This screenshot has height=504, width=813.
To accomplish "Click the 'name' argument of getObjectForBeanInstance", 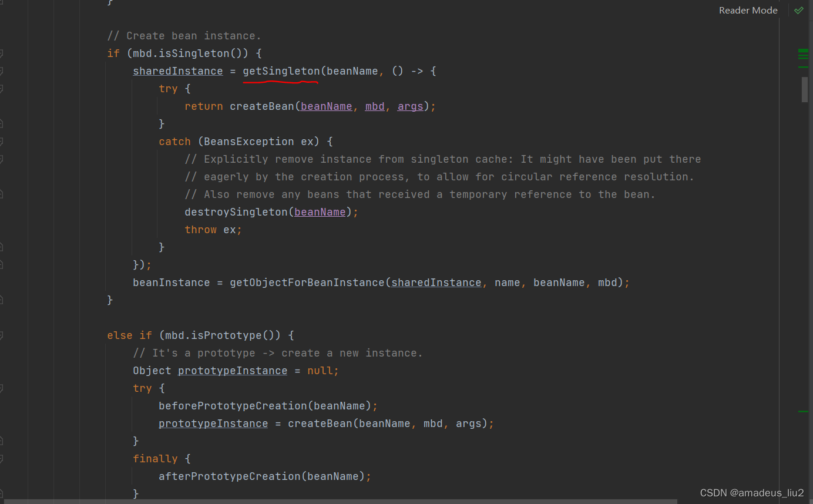I will pyautogui.click(x=507, y=283).
